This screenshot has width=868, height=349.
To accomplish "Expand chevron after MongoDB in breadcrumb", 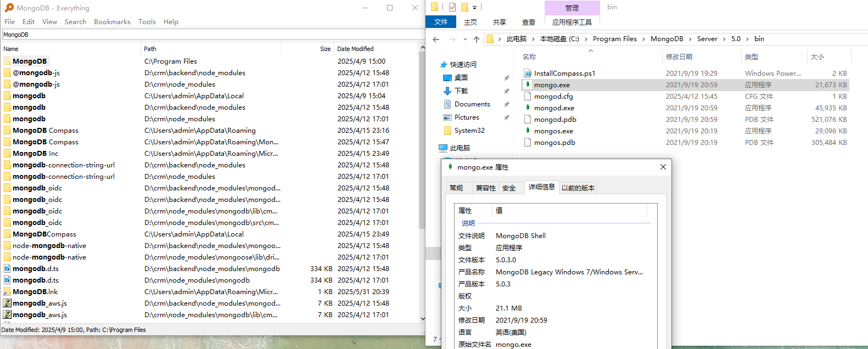I will pyautogui.click(x=690, y=39).
